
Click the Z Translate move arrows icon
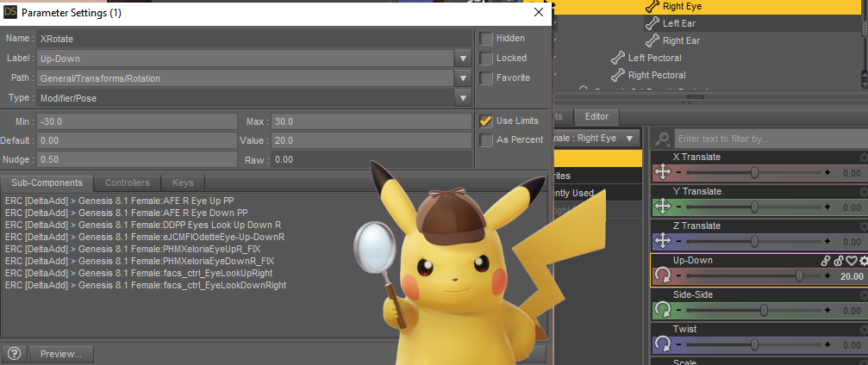coord(663,241)
